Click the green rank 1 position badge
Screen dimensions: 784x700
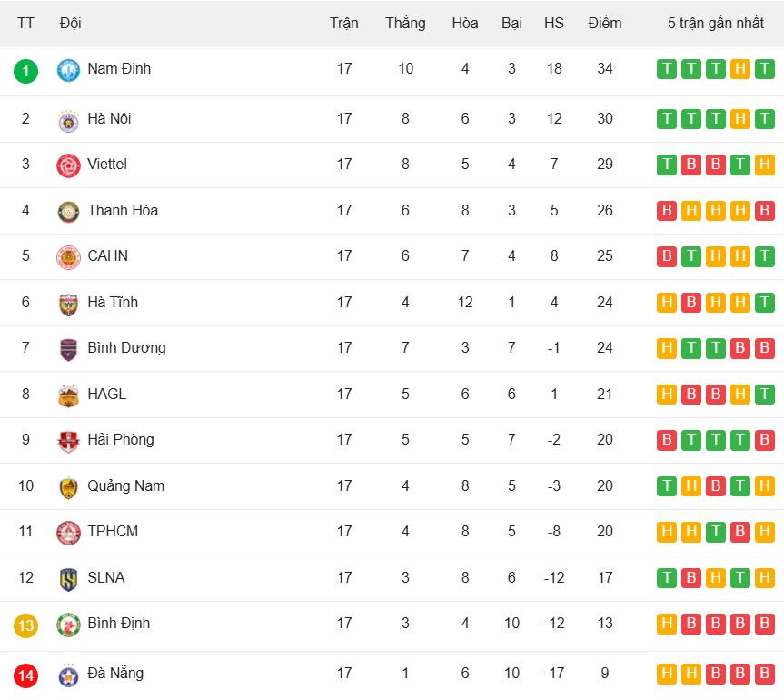26,70
